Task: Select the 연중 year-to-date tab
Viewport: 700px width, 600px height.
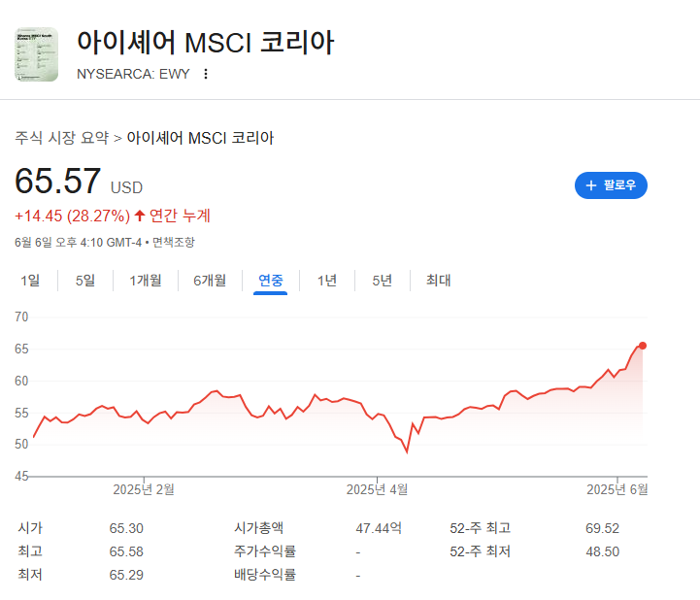Action: (x=271, y=281)
